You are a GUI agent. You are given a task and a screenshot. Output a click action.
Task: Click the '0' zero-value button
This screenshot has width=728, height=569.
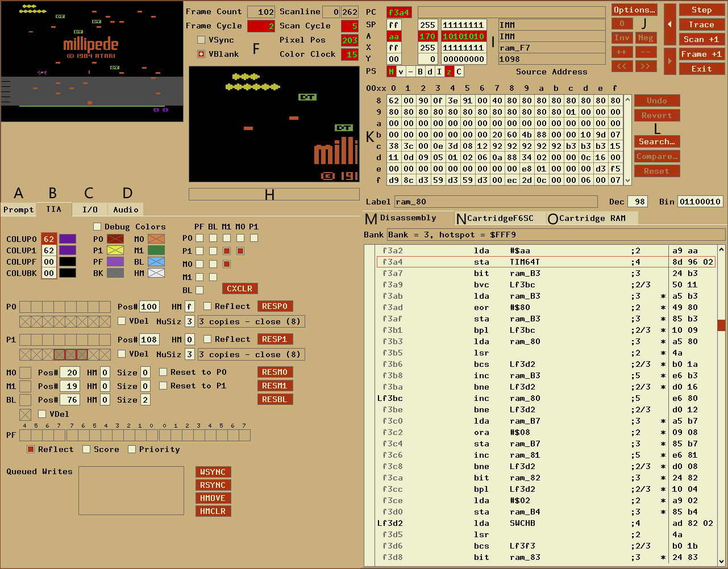click(x=622, y=24)
